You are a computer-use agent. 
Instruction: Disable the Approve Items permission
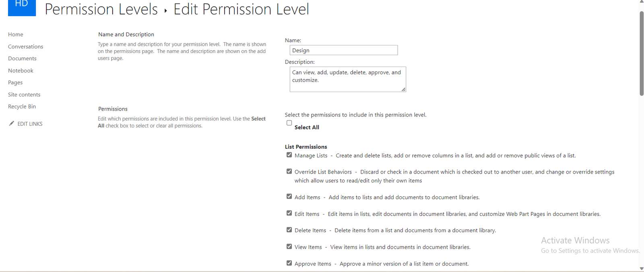click(289, 263)
